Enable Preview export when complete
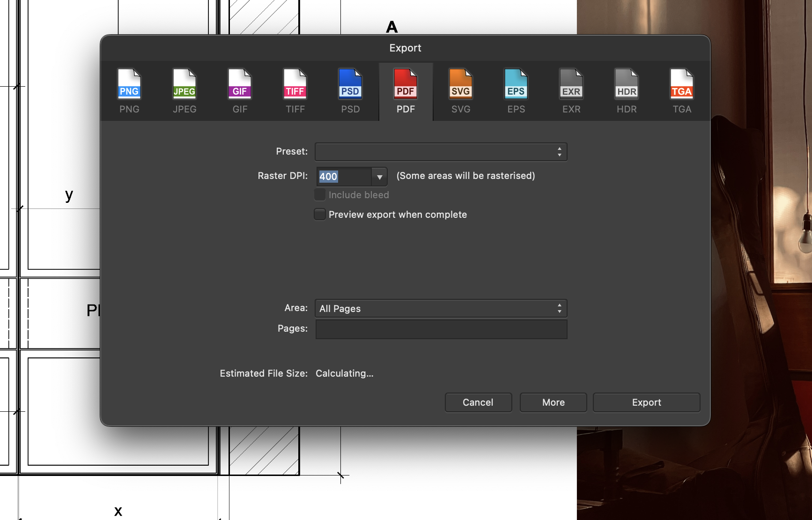This screenshot has height=520, width=812. coord(320,215)
